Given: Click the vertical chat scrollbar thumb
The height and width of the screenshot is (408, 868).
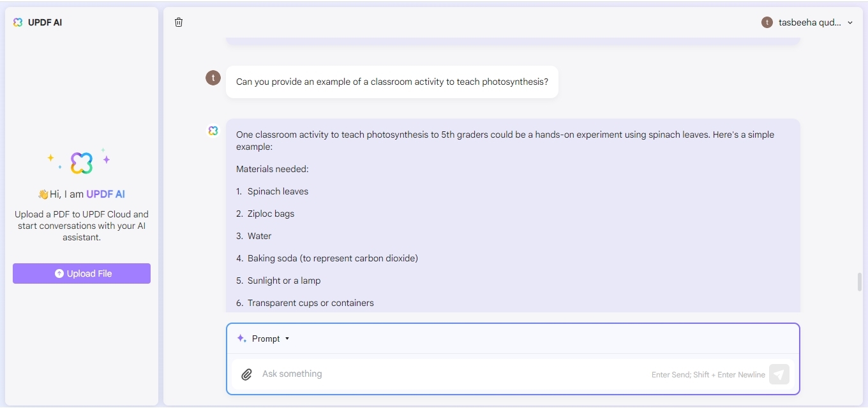Looking at the screenshot, I should click(860, 282).
